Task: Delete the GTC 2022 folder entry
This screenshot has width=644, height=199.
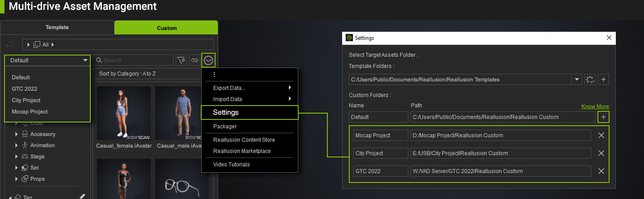Action: tap(601, 171)
